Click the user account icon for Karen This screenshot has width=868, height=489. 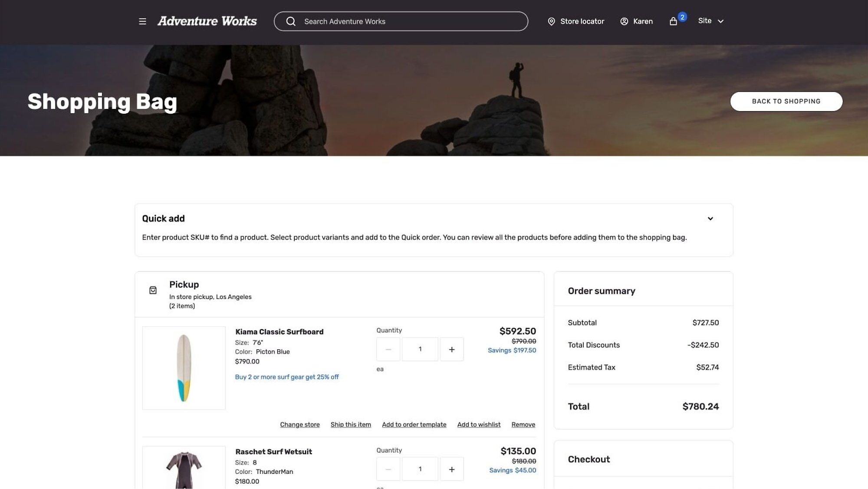pos(624,21)
